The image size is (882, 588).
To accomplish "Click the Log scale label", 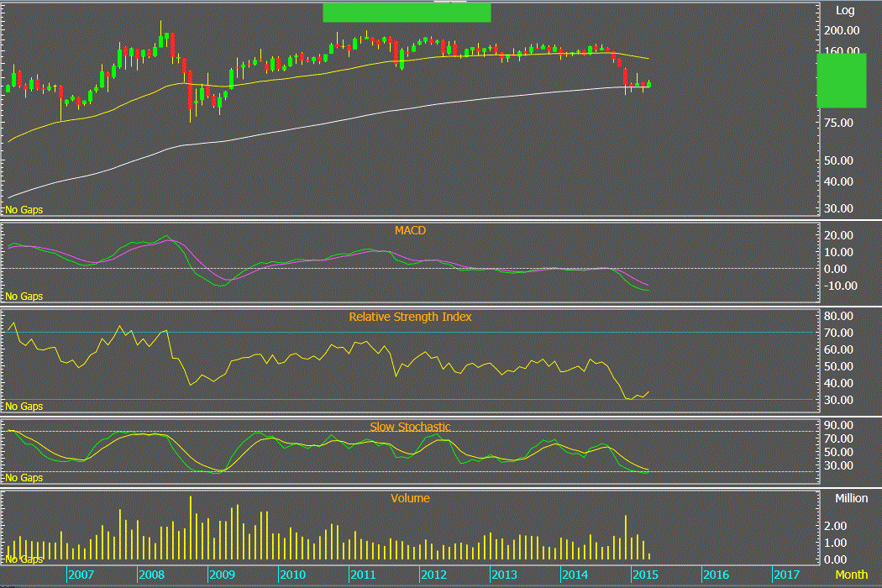I will pos(845,11).
